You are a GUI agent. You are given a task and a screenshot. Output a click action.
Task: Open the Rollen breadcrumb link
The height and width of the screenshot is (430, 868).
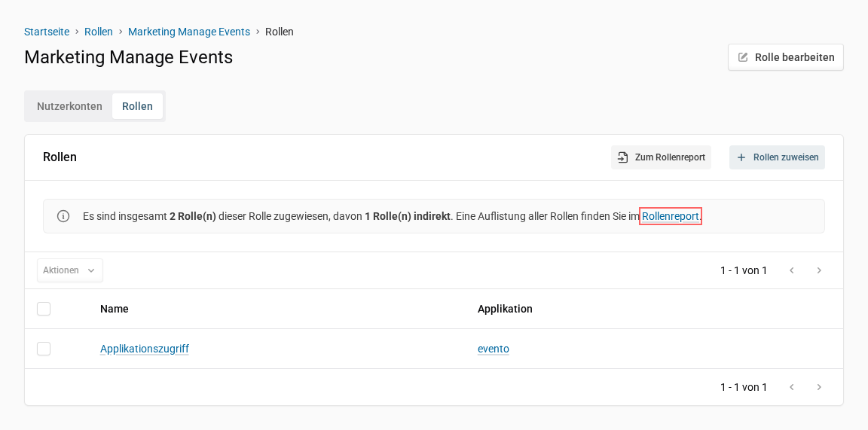[99, 32]
